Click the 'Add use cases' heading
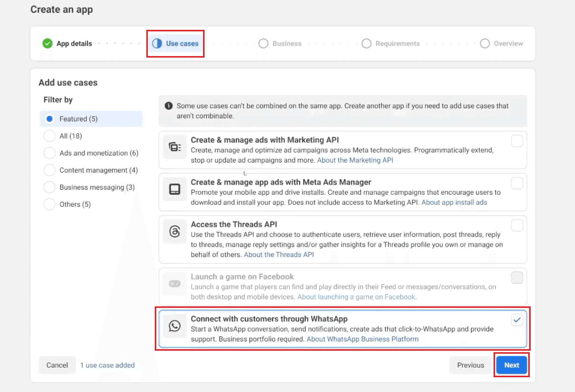Image resolution: width=575 pixels, height=392 pixels. pos(68,83)
